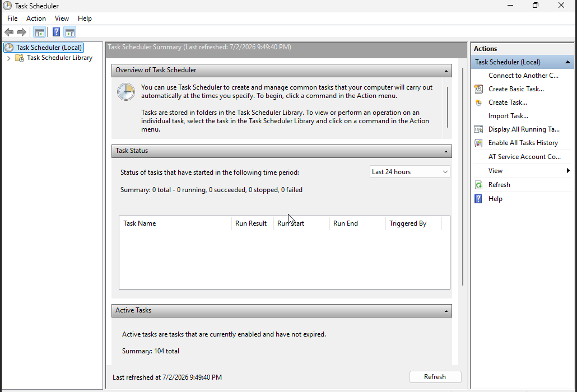
Task: Click the Refresh button at bottom
Action: pos(435,377)
